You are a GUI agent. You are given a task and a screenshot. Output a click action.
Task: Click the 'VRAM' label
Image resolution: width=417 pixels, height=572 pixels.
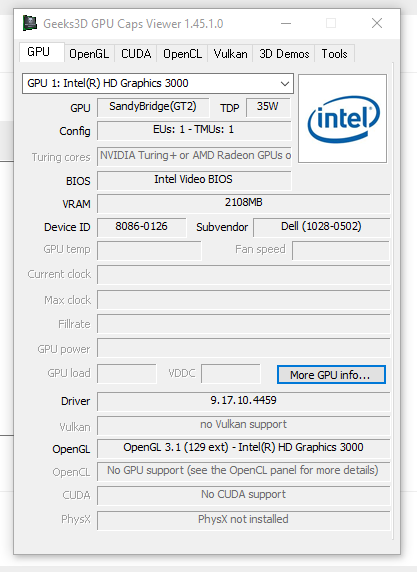(x=76, y=204)
